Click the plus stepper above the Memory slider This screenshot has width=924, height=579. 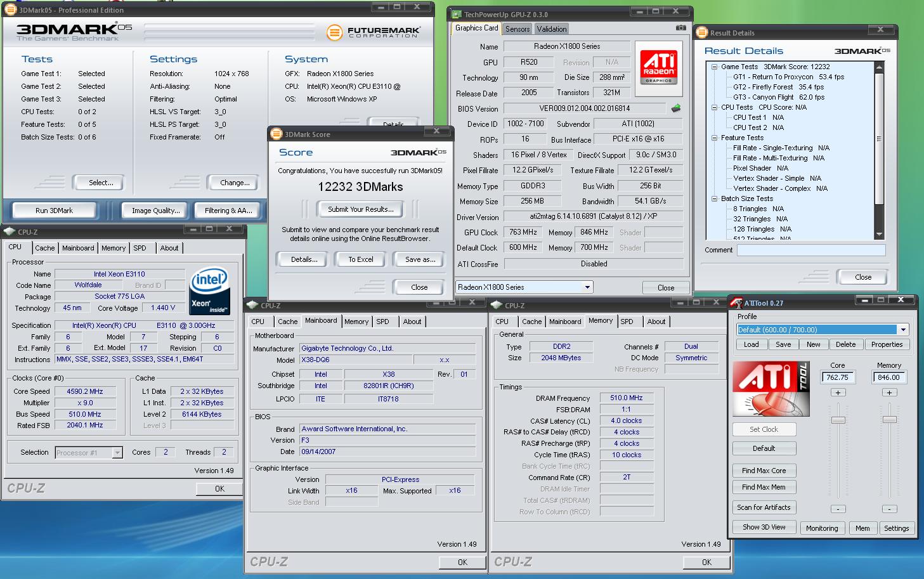[889, 393]
